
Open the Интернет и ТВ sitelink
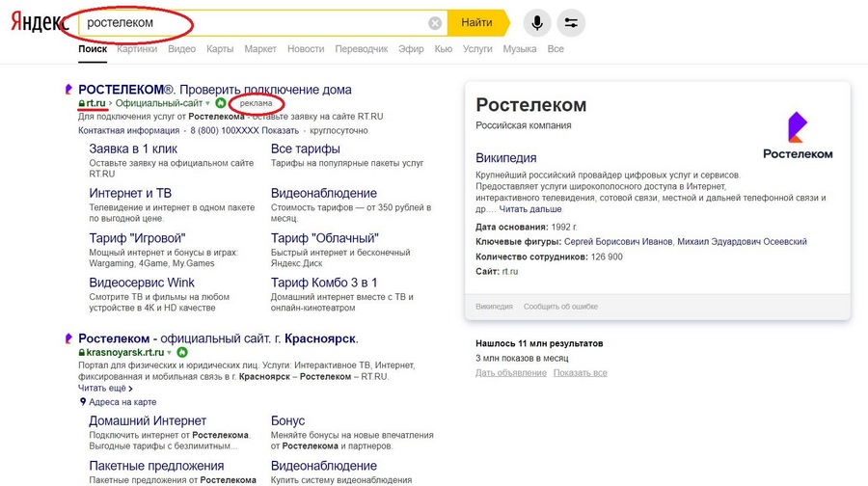130,193
